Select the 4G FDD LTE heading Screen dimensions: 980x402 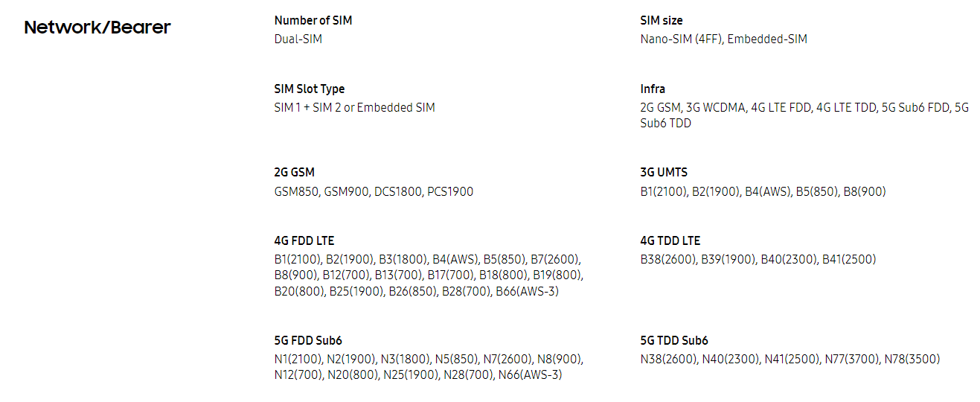[304, 241]
